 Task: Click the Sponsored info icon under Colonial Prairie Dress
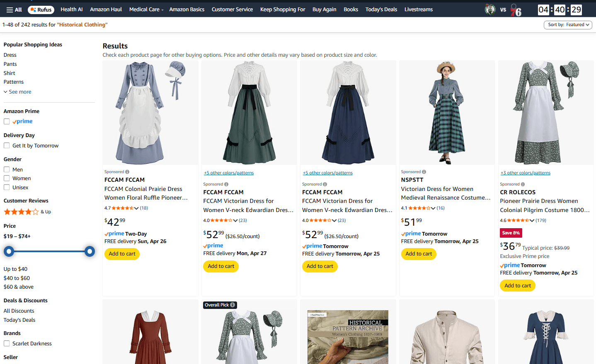click(x=127, y=171)
